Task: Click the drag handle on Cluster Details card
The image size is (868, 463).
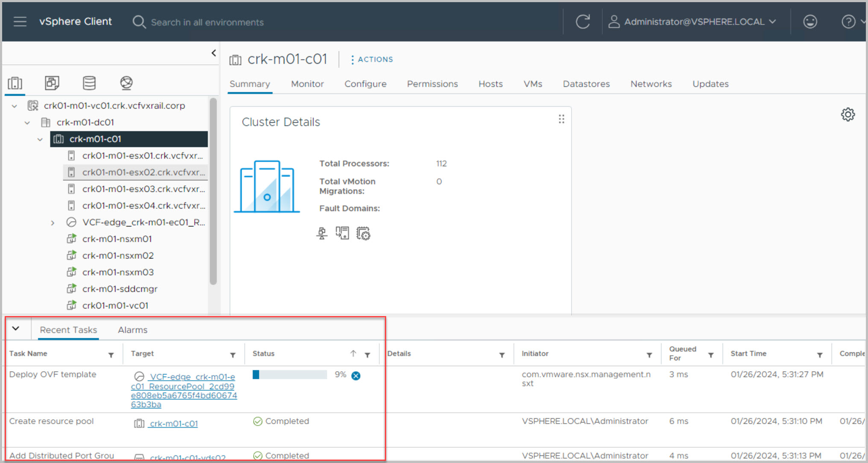Action: [561, 119]
